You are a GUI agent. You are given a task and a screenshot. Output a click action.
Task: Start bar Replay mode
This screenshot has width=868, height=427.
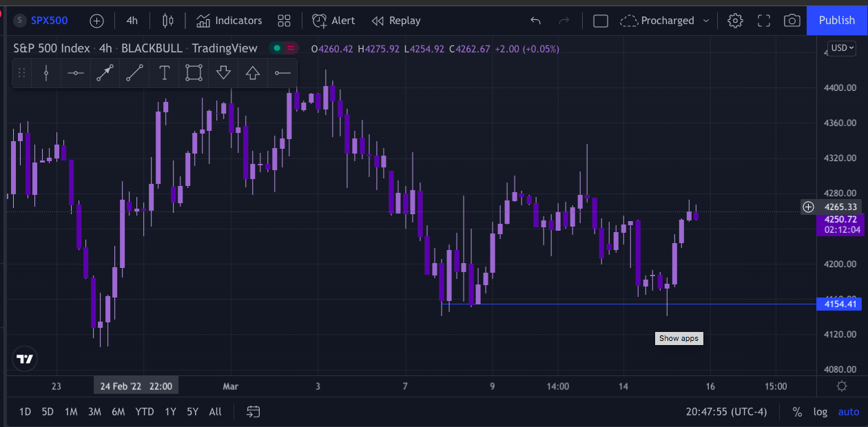point(396,21)
